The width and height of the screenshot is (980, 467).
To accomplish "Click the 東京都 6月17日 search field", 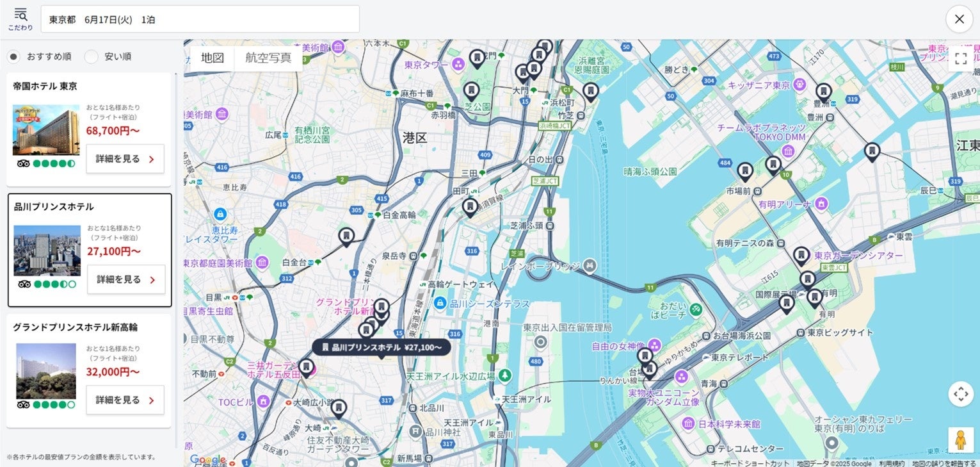I will point(200,19).
